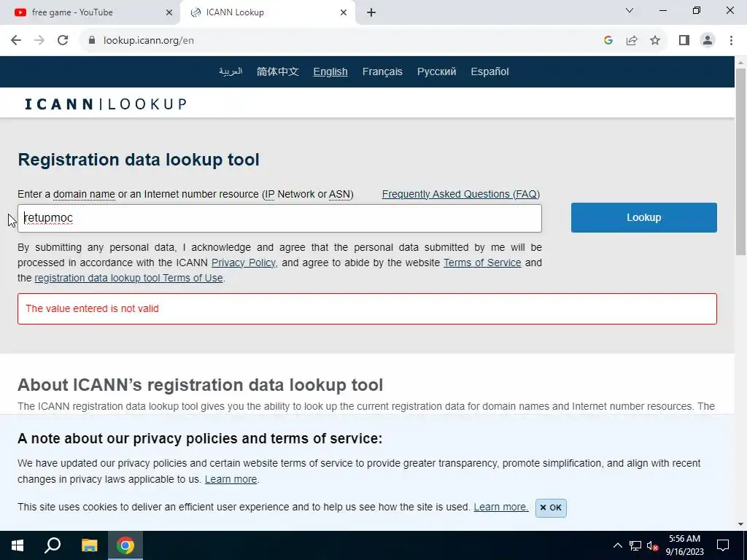Go back using the browser back arrow

click(x=16, y=41)
